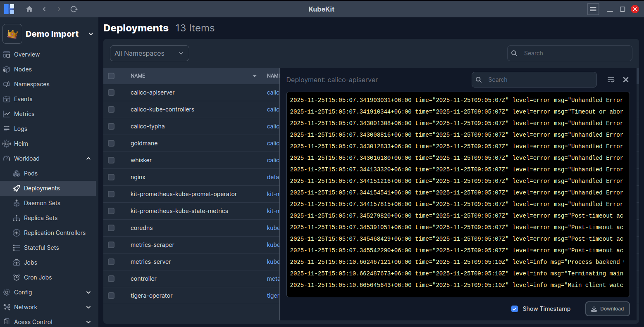Screen dimensions: 644x327
Task: Open the hamburger menu in the title bar
Action: tap(593, 9)
